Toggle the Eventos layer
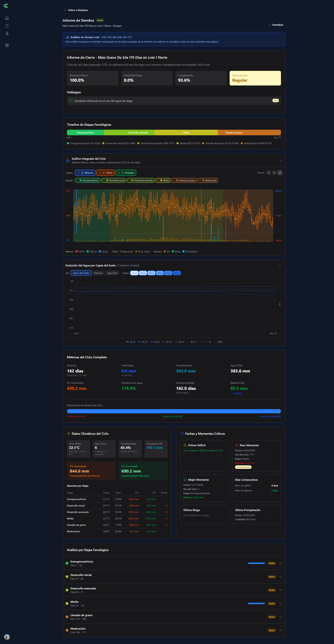The height and width of the screenshot is (644, 334). tap(126, 173)
